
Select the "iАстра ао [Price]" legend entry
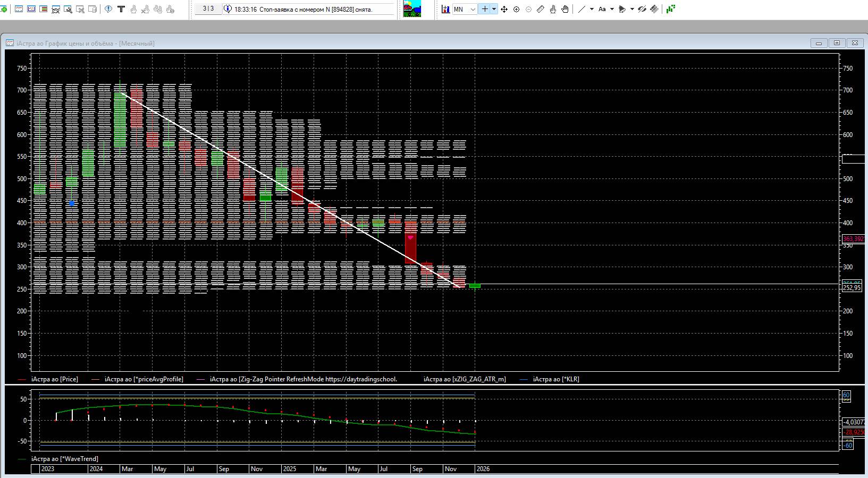[x=55, y=379]
